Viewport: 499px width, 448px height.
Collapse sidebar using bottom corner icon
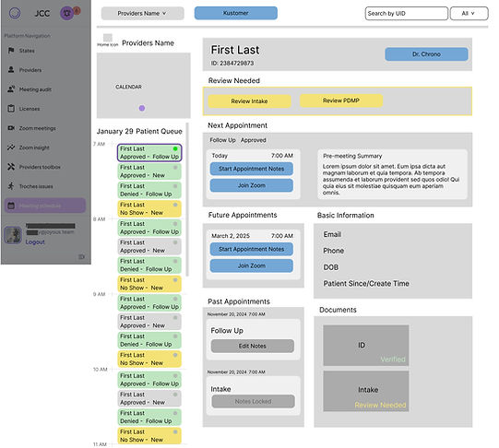81,256
